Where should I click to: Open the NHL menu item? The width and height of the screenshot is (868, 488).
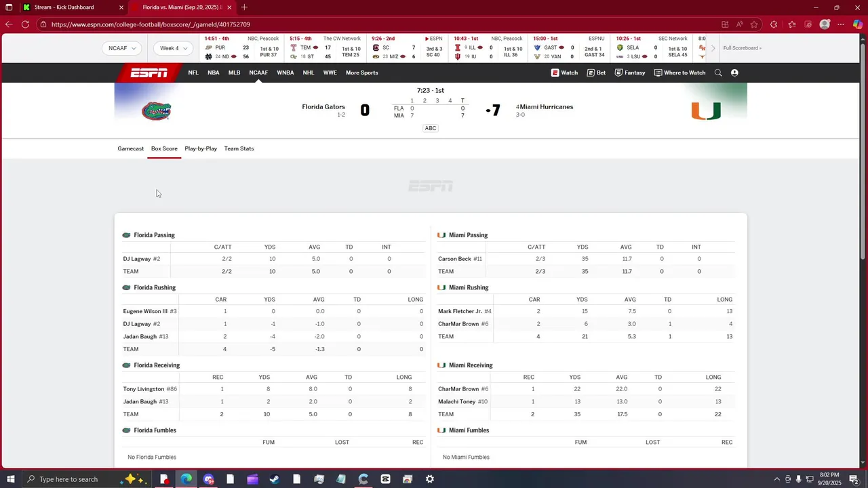coord(309,73)
